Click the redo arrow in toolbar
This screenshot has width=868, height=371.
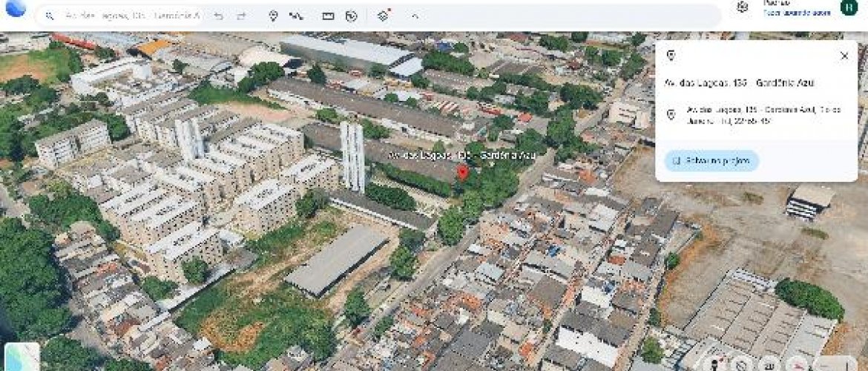click(241, 16)
